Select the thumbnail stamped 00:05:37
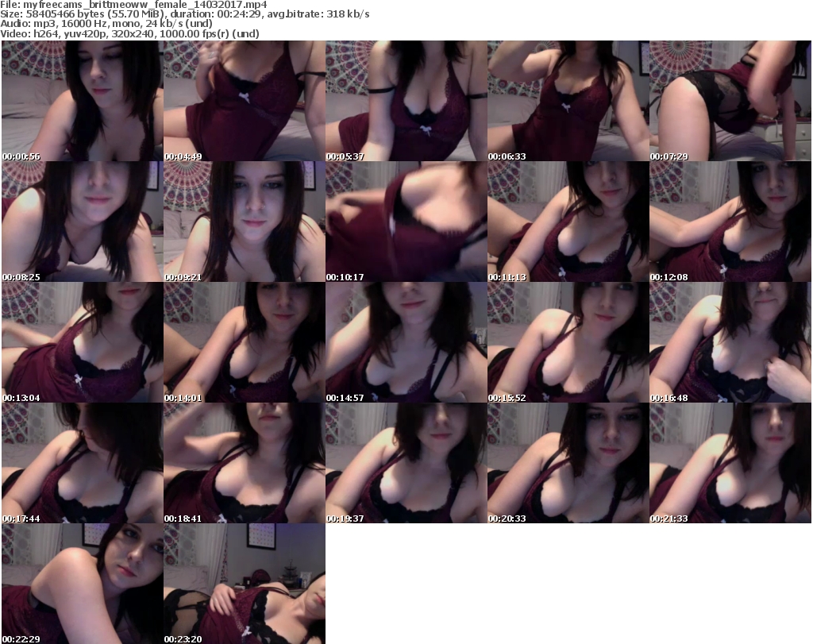This screenshot has width=813, height=644. [406, 101]
